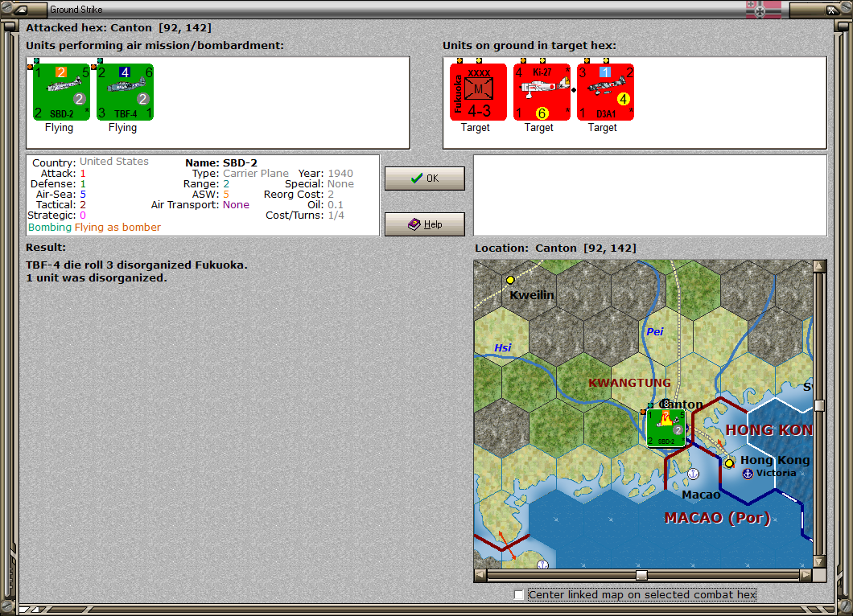Click the 'Pei' river label on map
853x616 pixels.
[655, 331]
